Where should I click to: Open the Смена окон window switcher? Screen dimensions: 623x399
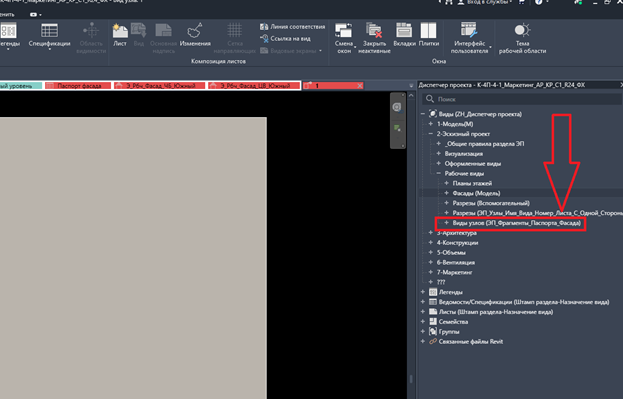coord(344,38)
